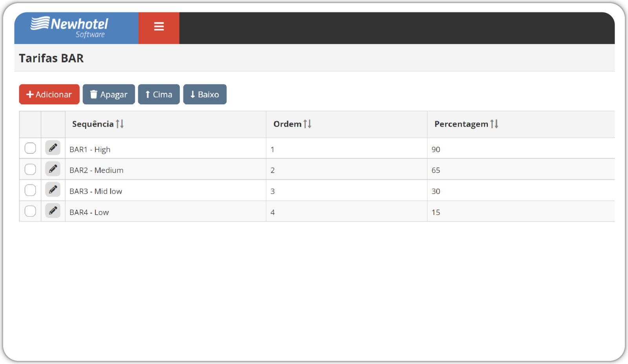Click percentage value 90
The width and height of the screenshot is (628, 364).
click(x=436, y=149)
